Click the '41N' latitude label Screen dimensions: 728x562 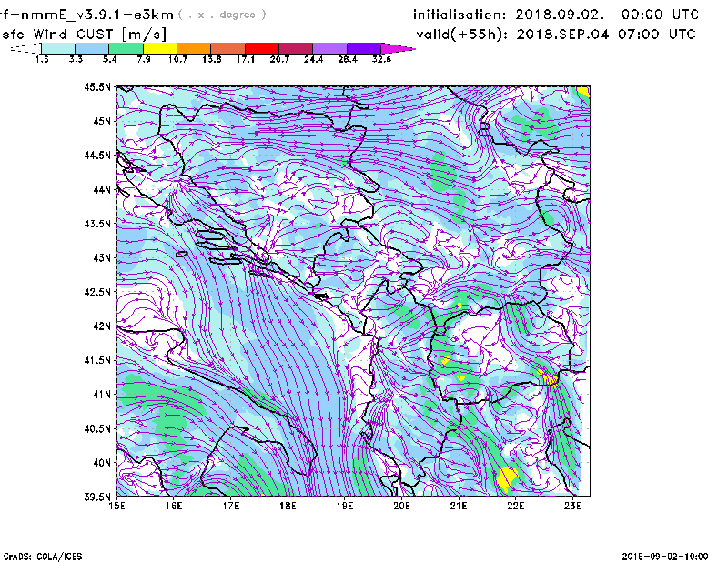pyautogui.click(x=102, y=395)
